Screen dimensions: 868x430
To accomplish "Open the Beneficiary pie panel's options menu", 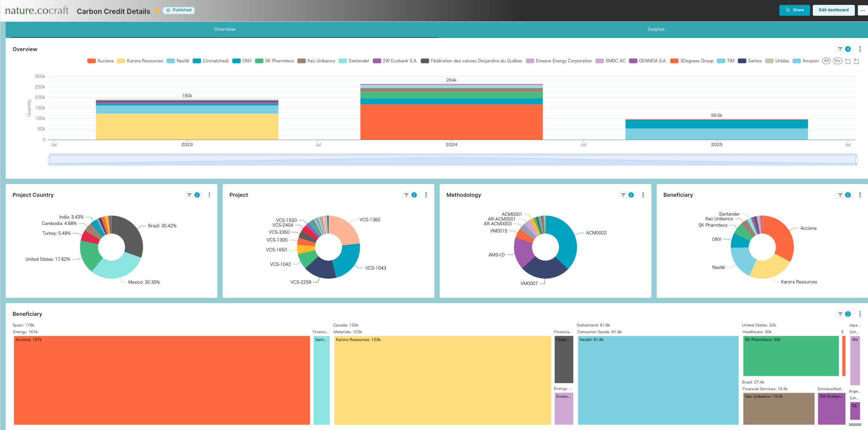I will click(x=860, y=195).
